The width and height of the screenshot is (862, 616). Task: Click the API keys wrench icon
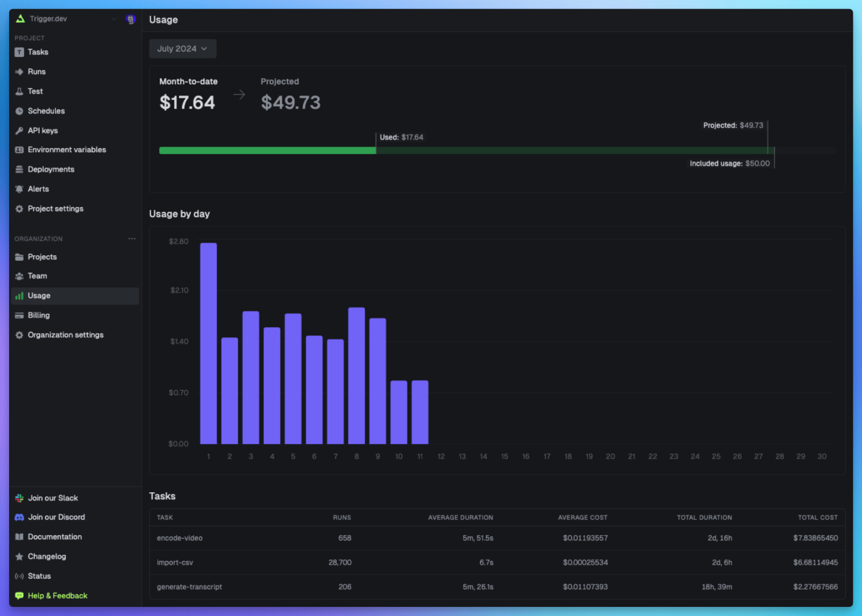pyautogui.click(x=19, y=130)
